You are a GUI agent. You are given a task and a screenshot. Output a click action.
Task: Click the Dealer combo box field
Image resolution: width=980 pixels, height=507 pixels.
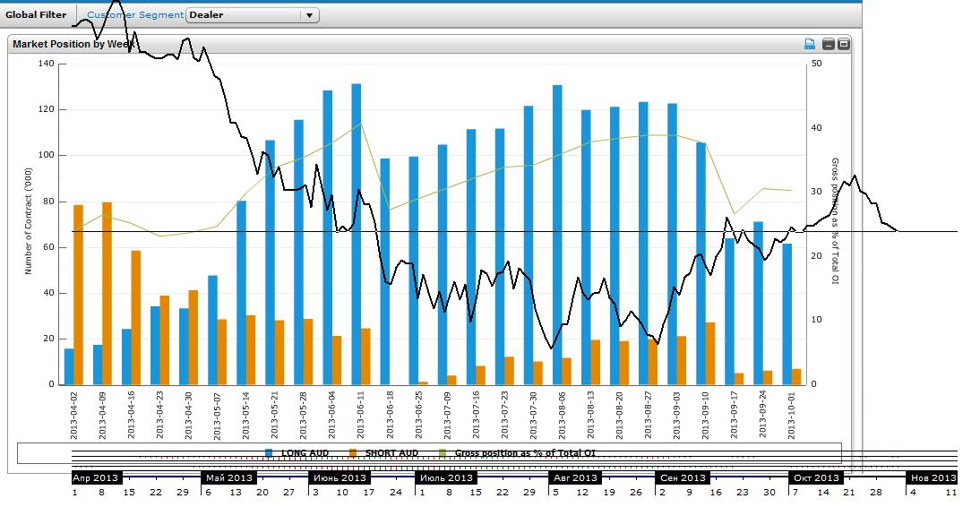(242, 15)
